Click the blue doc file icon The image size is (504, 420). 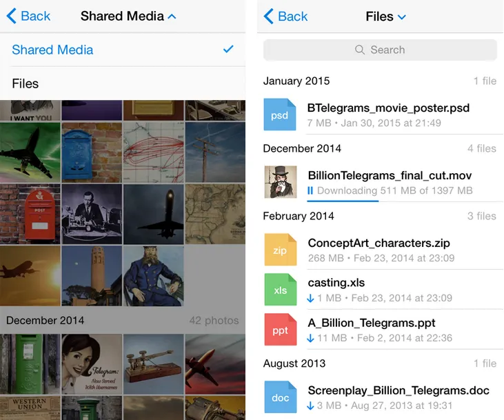[280, 397]
